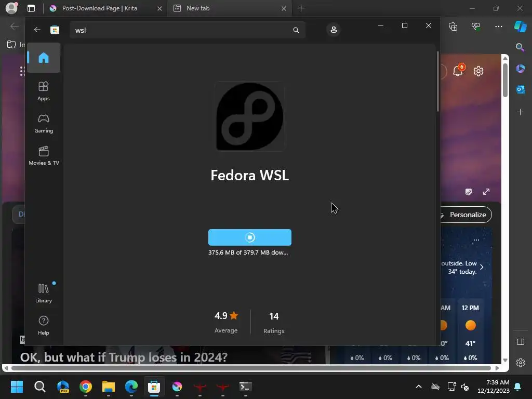
Task: Click the Fedora WSL app logo
Action: click(250, 116)
